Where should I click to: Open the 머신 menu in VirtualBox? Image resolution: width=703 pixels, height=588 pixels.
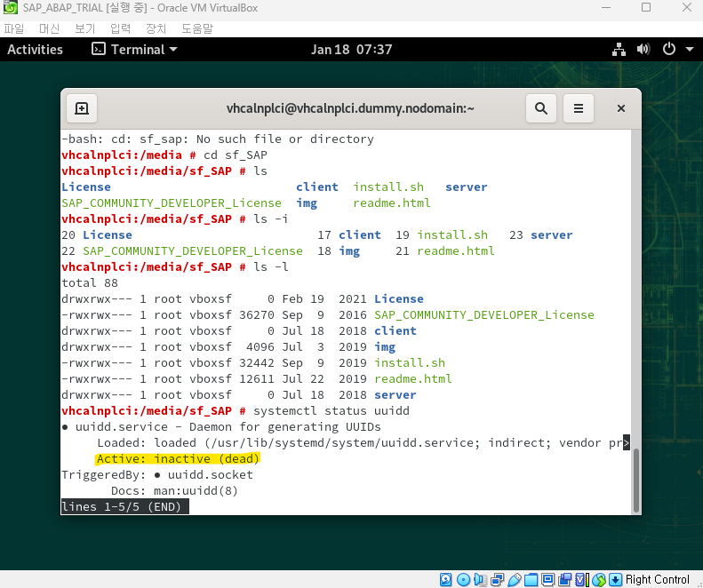49,28
